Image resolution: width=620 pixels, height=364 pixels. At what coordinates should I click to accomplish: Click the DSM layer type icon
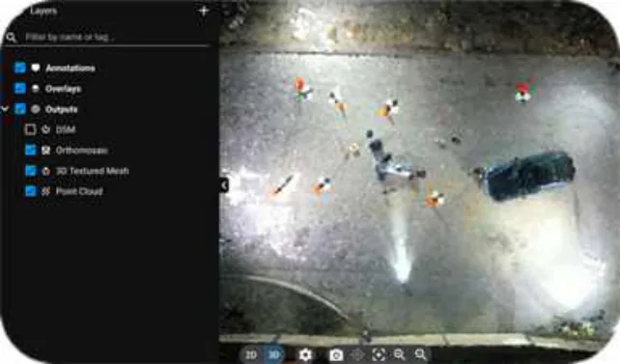pos(45,129)
